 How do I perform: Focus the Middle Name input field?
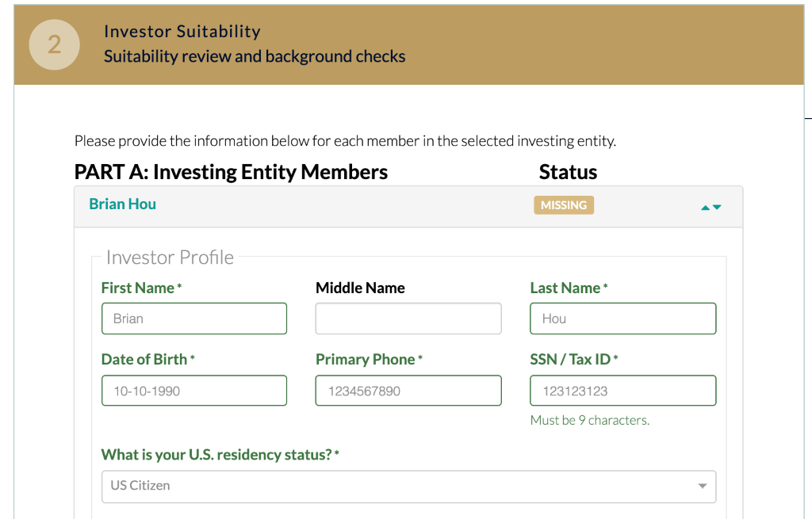(x=408, y=319)
